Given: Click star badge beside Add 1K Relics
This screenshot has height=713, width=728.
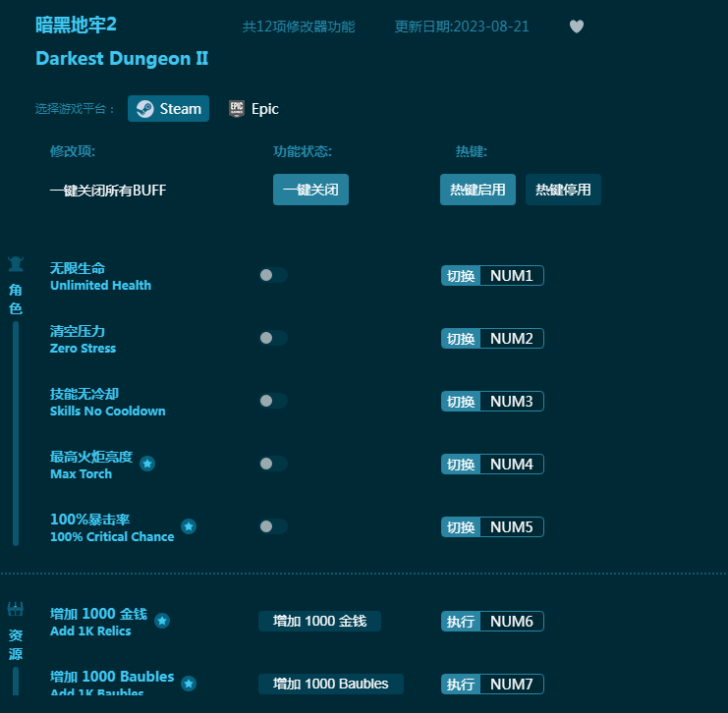Looking at the screenshot, I should 162,621.
